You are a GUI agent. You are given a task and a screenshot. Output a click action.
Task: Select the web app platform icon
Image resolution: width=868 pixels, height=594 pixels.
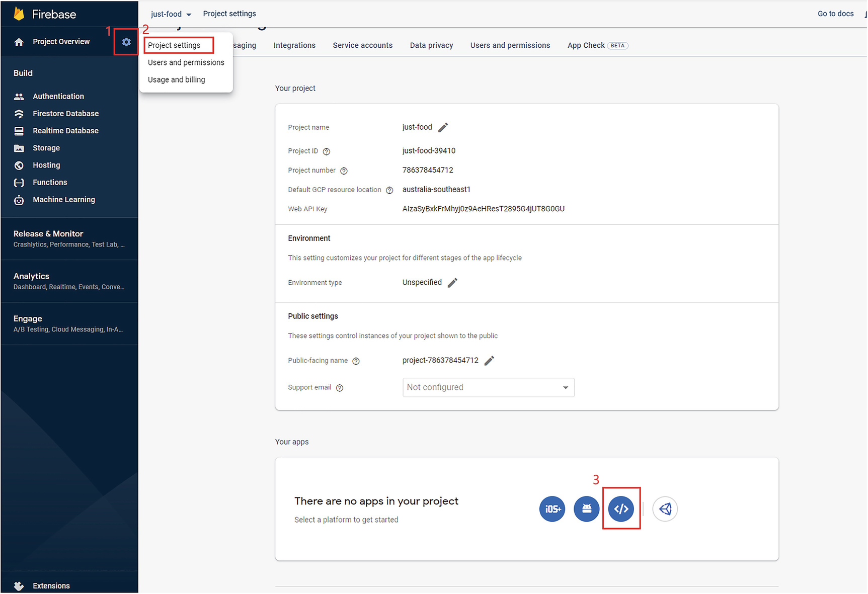tap(621, 509)
